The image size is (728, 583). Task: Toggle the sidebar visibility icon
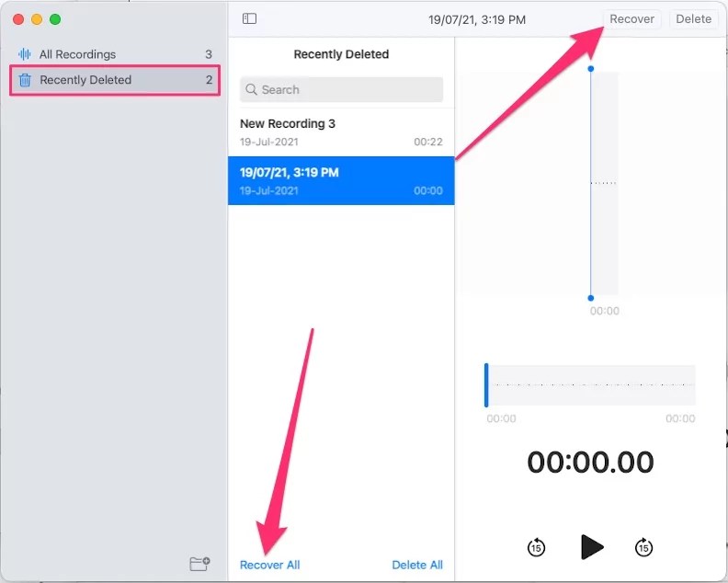tap(249, 18)
